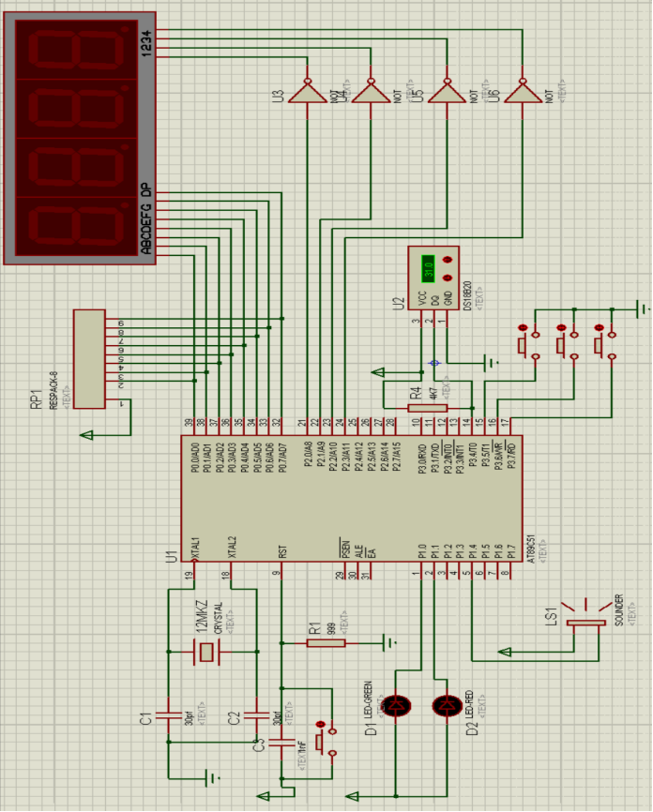Click DS18B20 red adjust button farthest from GND label
This screenshot has width=653, height=812.
pyautogui.click(x=448, y=260)
